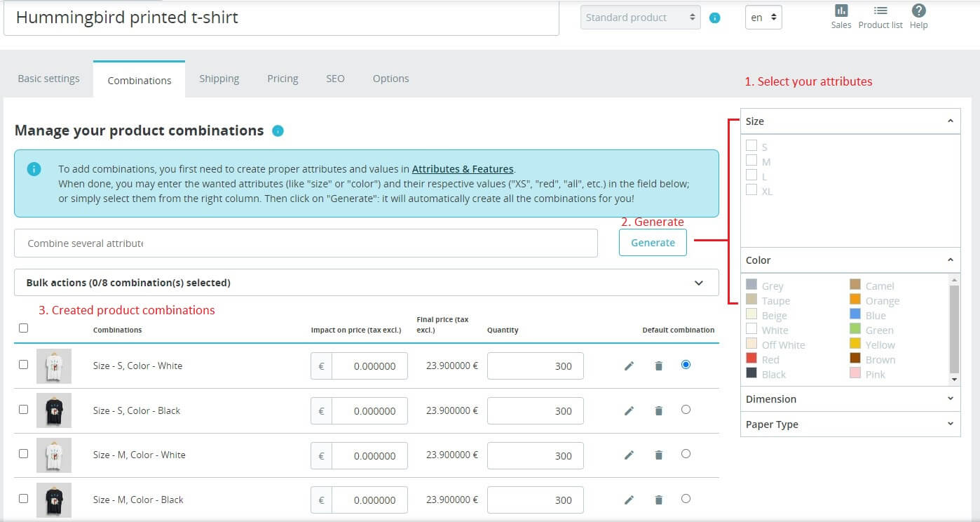
Task: Check the Size - S, Color - Black row
Action: click(23, 409)
